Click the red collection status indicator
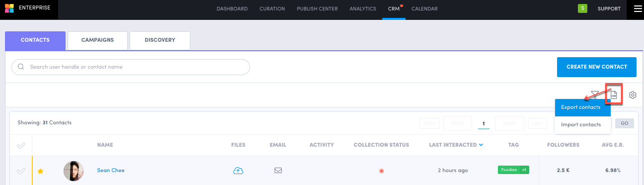 click(x=381, y=171)
